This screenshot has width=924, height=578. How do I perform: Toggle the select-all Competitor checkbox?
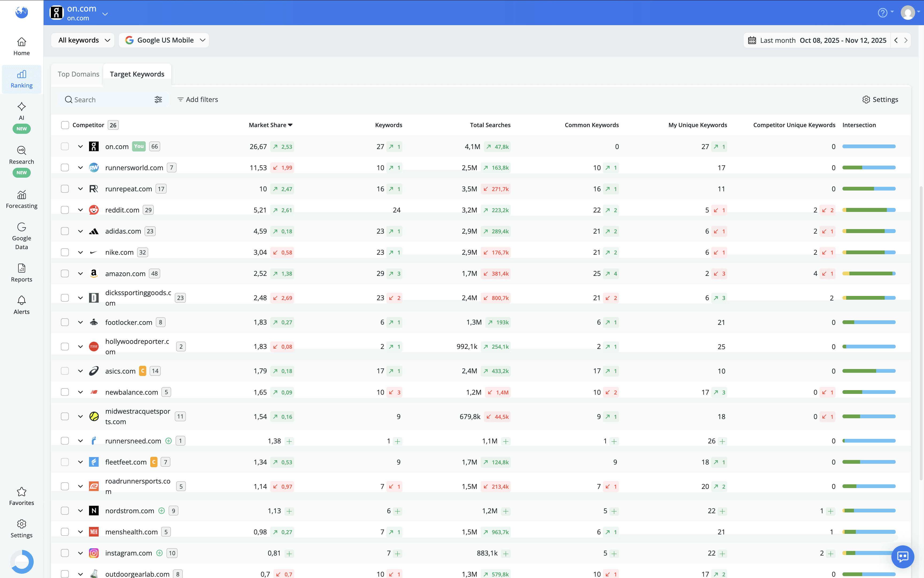pos(65,125)
